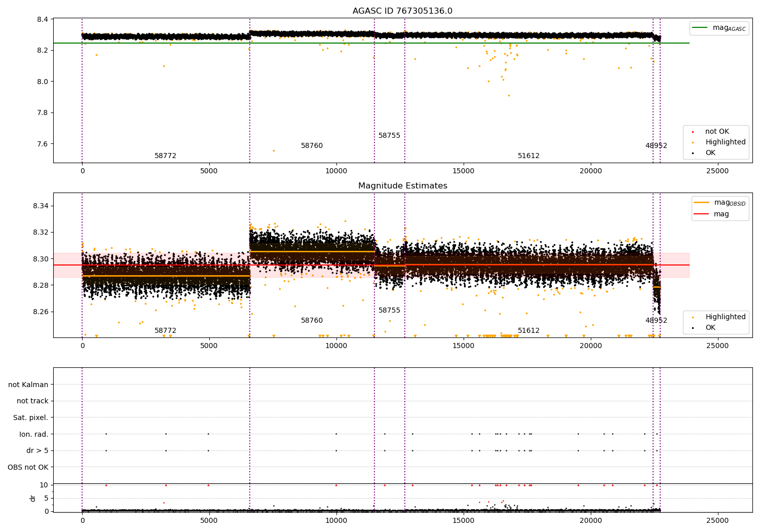Click x-axis tick 10000 under middle plot
760x532 pixels.
[336, 346]
